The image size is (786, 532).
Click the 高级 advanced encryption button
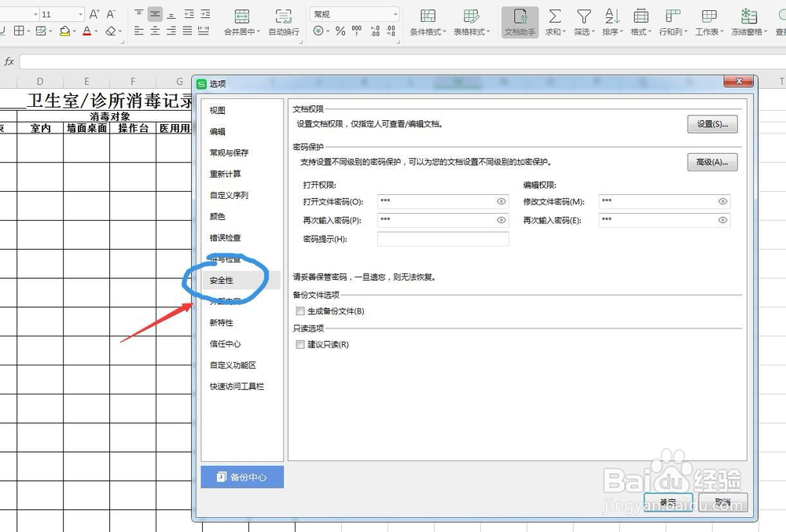pos(712,163)
